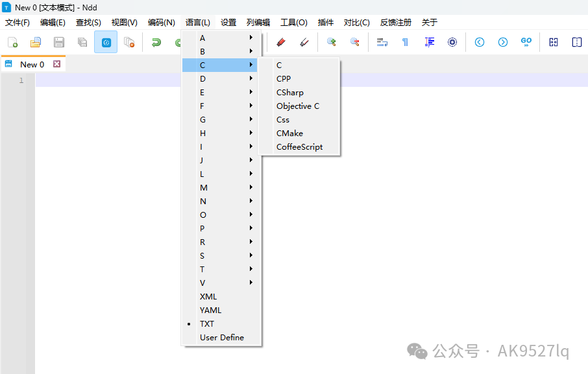This screenshot has height=374, width=588.
Task: Toggle the highlighted blue auto-save toolbar icon
Action: [106, 42]
